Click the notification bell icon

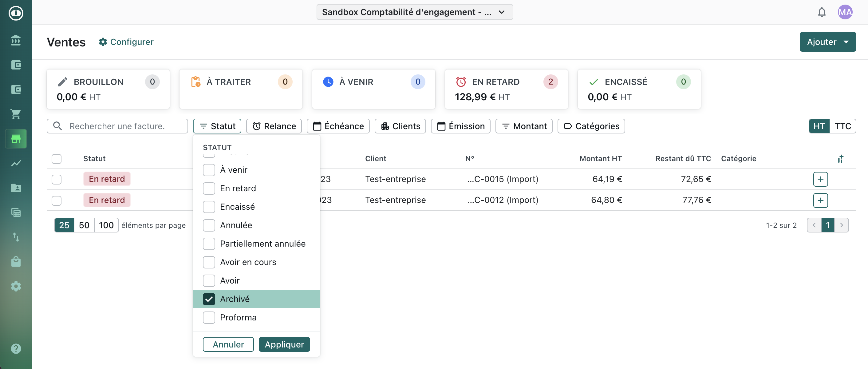(822, 13)
